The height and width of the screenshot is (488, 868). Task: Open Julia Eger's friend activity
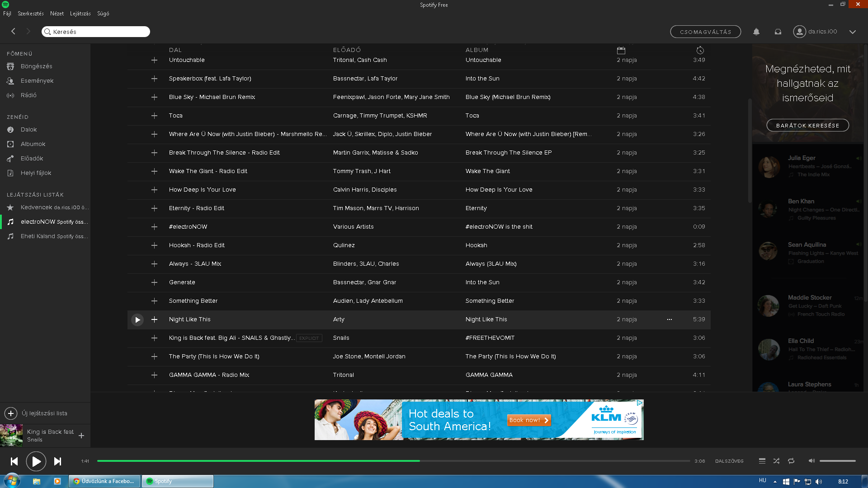[x=808, y=166]
